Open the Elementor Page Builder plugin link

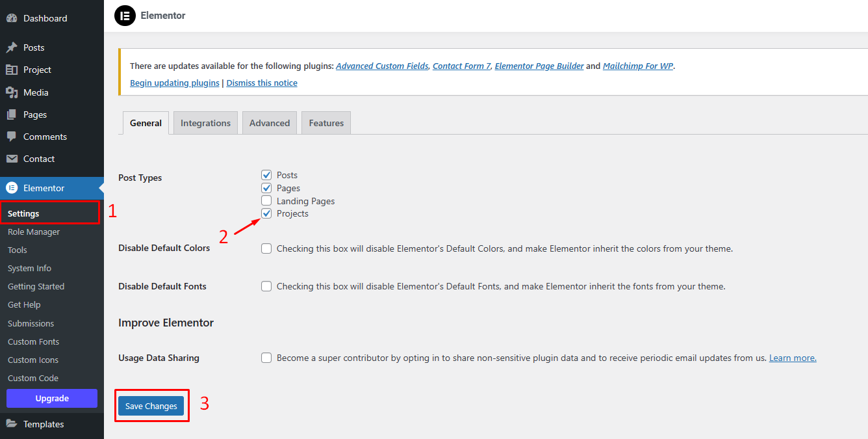[x=539, y=66]
